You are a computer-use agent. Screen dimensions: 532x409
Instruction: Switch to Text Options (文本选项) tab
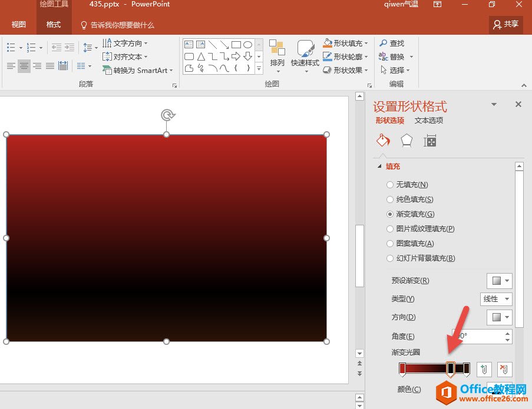click(x=428, y=121)
